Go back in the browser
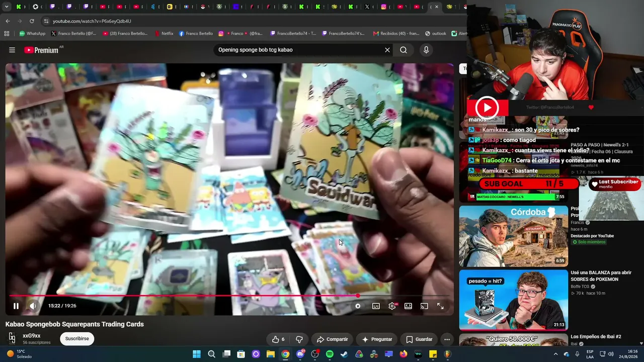Image resolution: width=644 pixels, height=362 pixels. pos(8,21)
